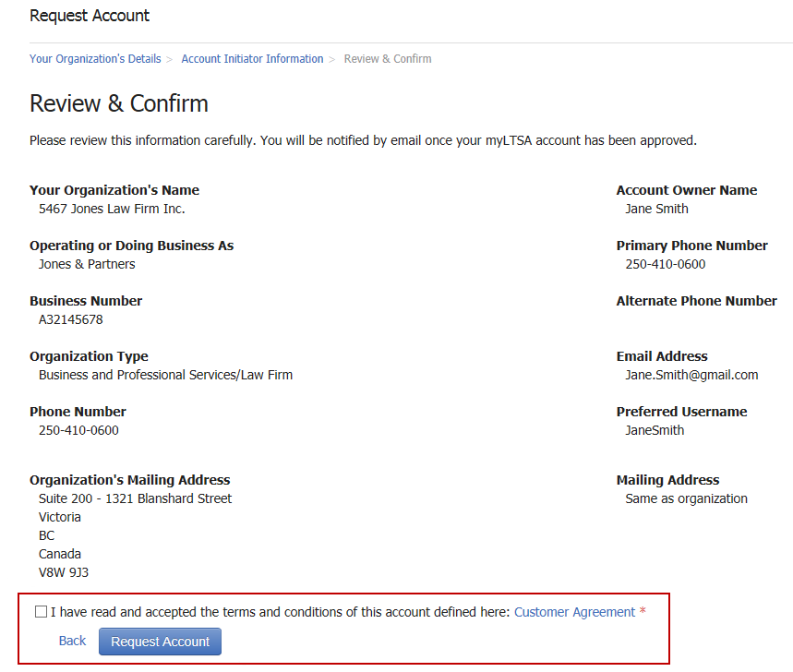The width and height of the screenshot is (793, 672).
Task: Click the postal code V8W 9J3
Action: (x=64, y=572)
